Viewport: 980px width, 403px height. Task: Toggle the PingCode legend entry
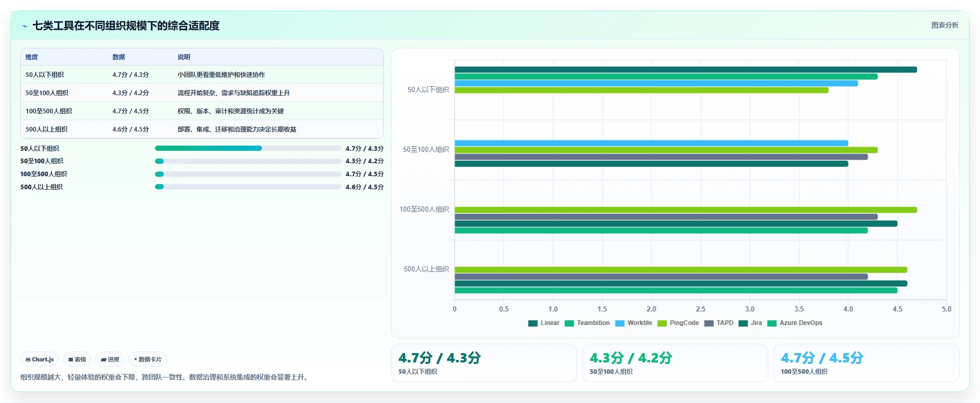click(x=678, y=323)
